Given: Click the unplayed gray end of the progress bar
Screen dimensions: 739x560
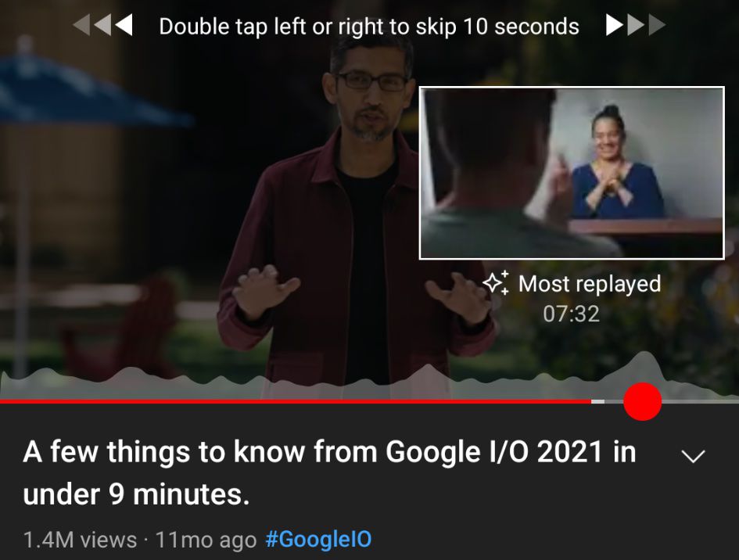Looking at the screenshot, I should pyautogui.click(x=701, y=401).
